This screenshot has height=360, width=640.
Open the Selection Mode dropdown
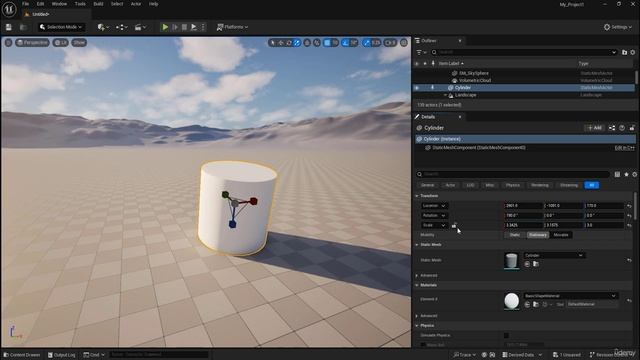point(62,27)
